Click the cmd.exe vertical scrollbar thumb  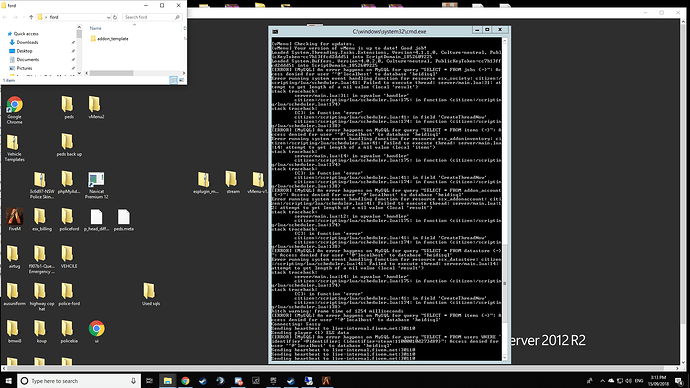tap(505, 284)
